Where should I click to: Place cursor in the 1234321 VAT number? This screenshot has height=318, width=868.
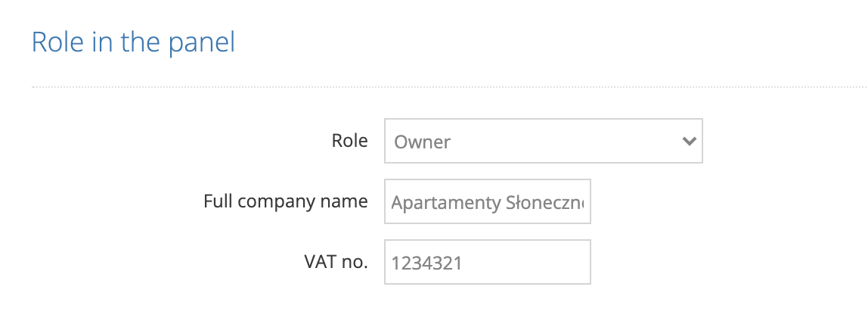click(x=427, y=263)
